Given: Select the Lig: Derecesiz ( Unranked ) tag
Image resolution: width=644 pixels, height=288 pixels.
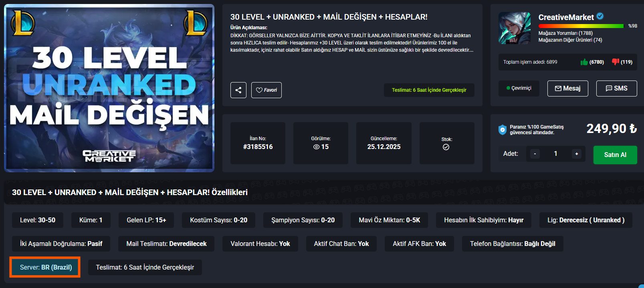Looking at the screenshot, I should (586, 220).
